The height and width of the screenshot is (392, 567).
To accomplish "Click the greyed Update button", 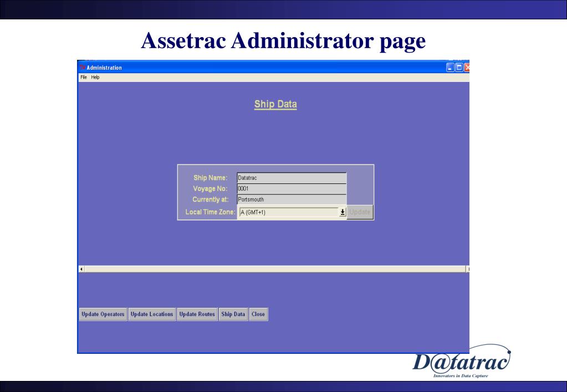I will pos(360,212).
